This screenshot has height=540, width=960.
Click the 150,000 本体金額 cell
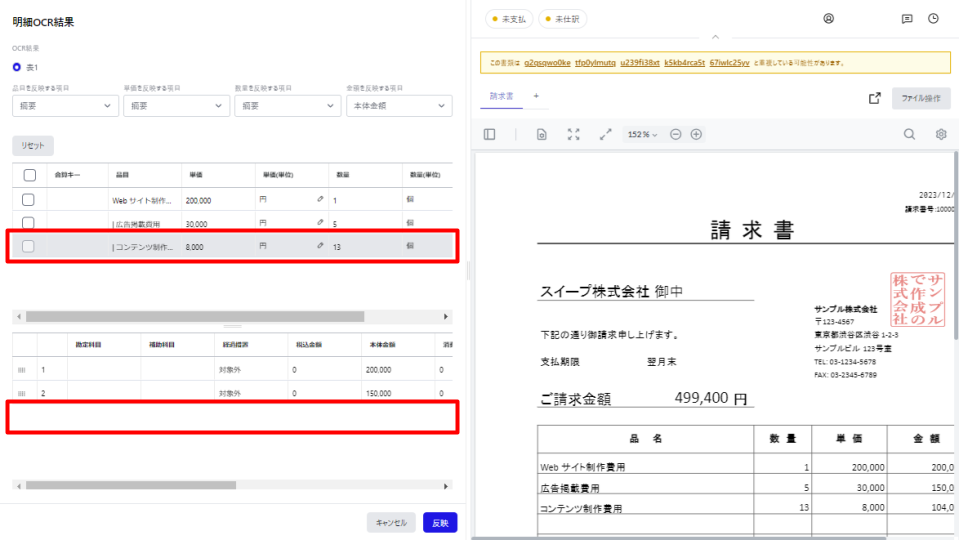coord(398,393)
